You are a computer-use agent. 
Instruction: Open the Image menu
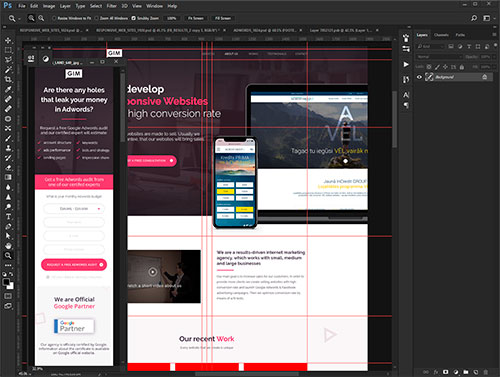[x=49, y=6]
